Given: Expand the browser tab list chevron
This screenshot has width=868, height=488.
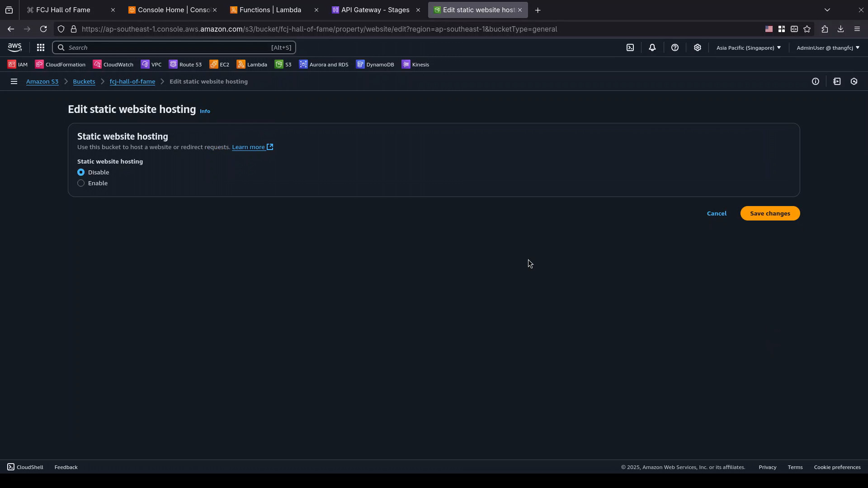Looking at the screenshot, I should pyautogui.click(x=827, y=10).
